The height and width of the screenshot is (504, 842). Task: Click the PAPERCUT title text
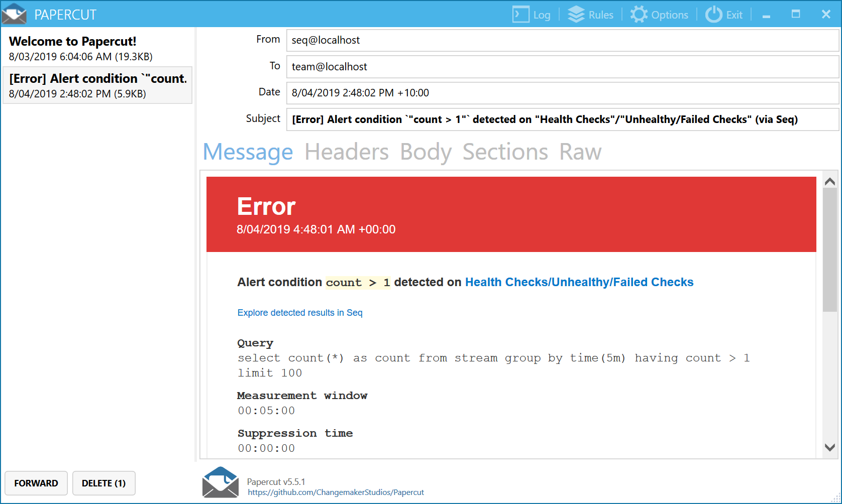(x=65, y=15)
